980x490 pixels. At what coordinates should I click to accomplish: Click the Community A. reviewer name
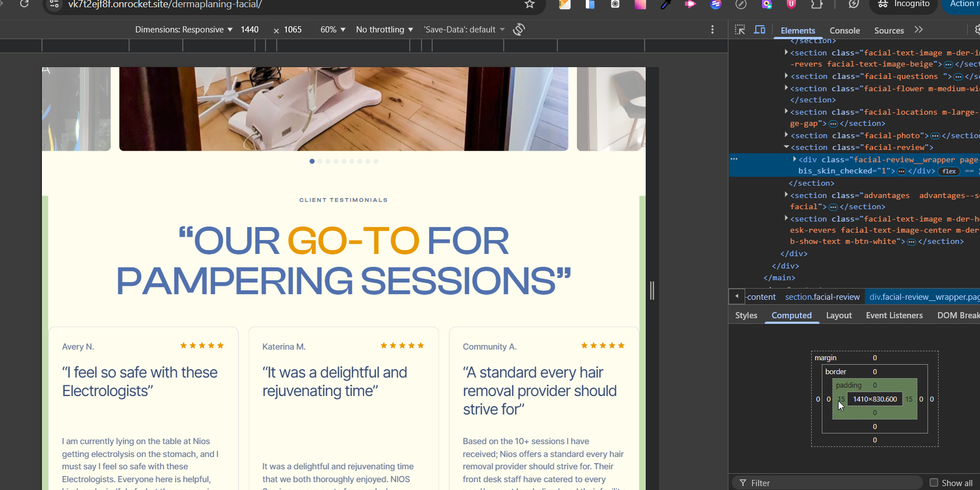[490, 347]
